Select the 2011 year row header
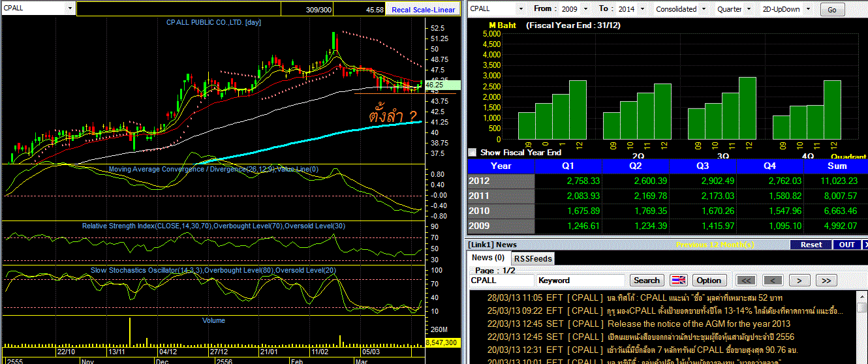 pos(501,196)
